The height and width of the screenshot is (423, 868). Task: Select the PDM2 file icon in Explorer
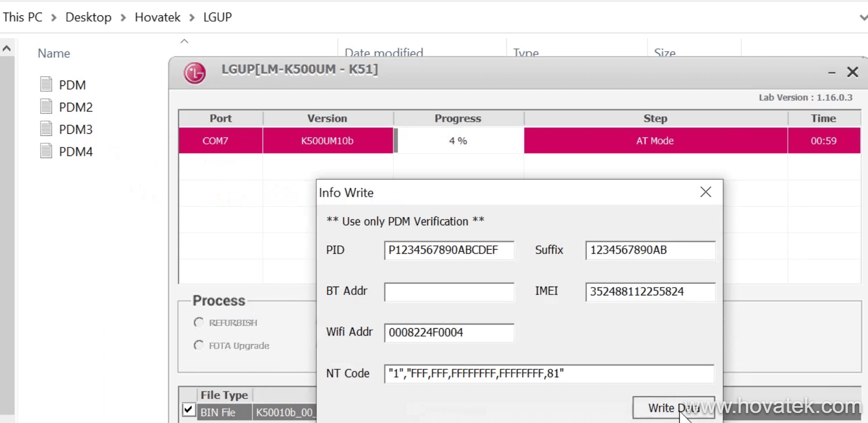(46, 106)
